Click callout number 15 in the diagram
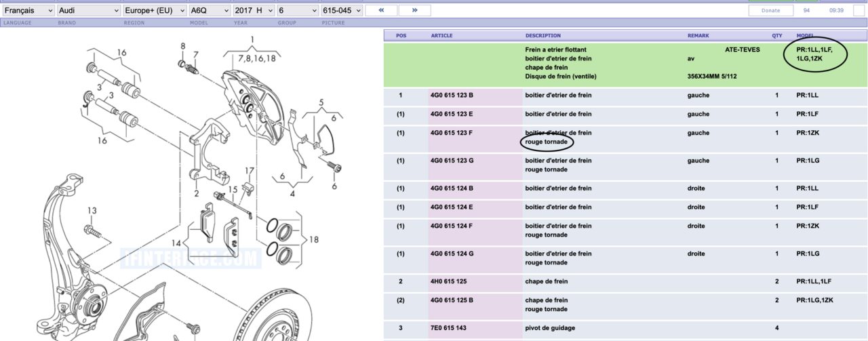This screenshot has width=868, height=341. [233, 189]
